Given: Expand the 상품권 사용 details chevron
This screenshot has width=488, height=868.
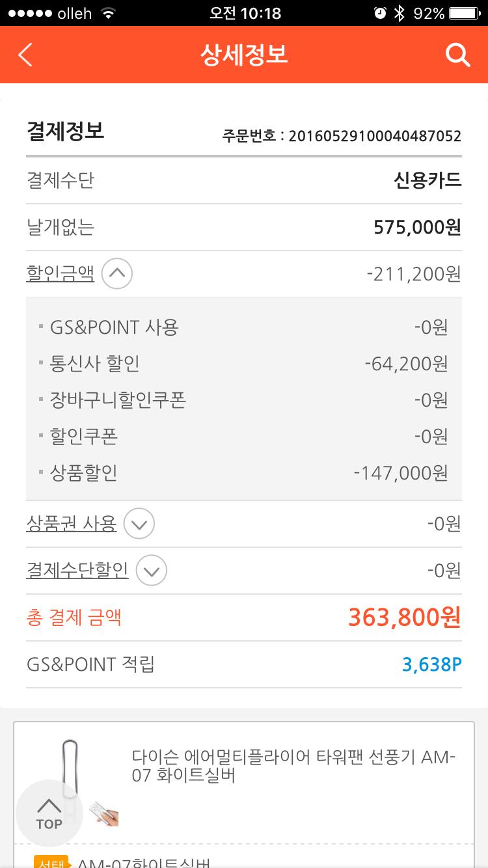Looking at the screenshot, I should [x=139, y=524].
